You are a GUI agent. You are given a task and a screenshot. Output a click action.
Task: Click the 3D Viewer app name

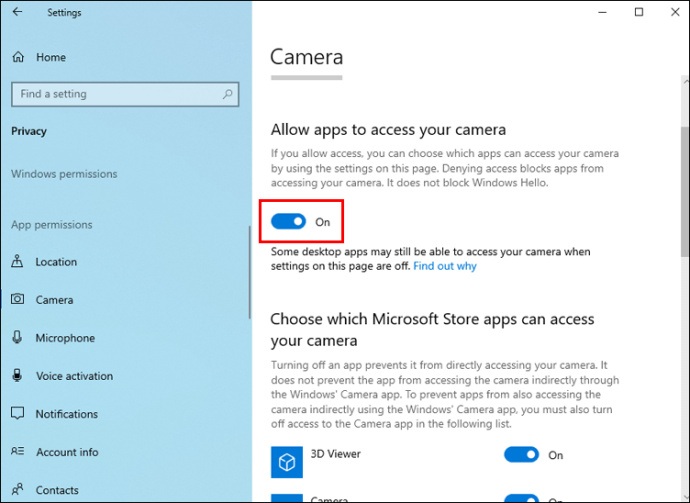click(x=335, y=454)
